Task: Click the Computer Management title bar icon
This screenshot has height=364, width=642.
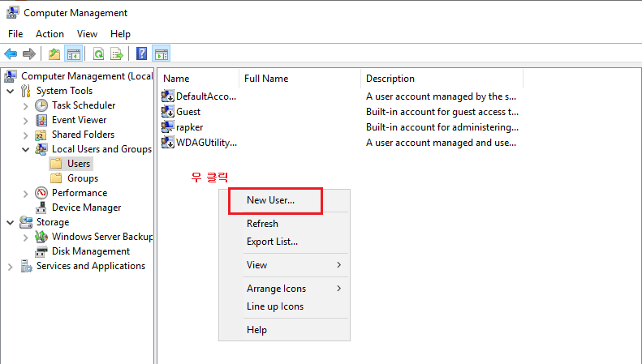Action: click(12, 13)
